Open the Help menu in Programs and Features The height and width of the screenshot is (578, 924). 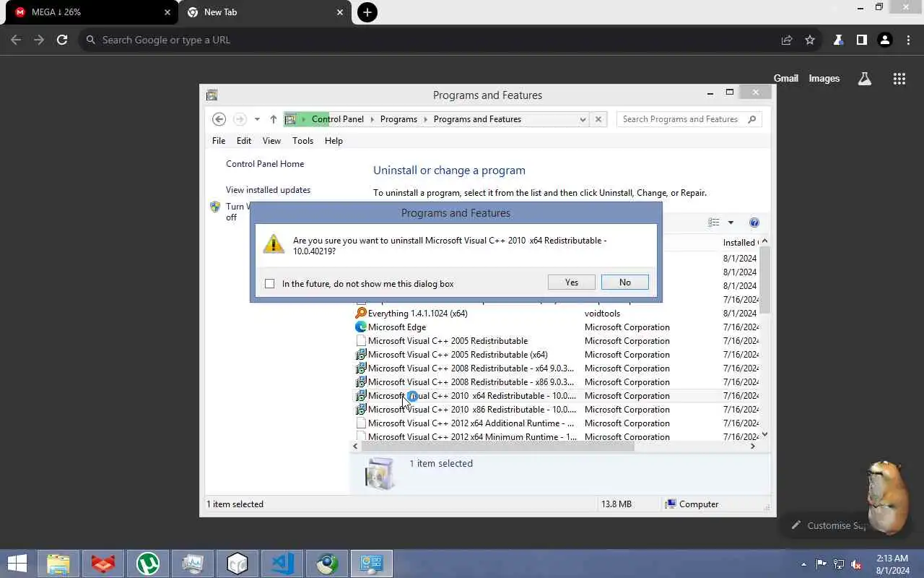(334, 141)
